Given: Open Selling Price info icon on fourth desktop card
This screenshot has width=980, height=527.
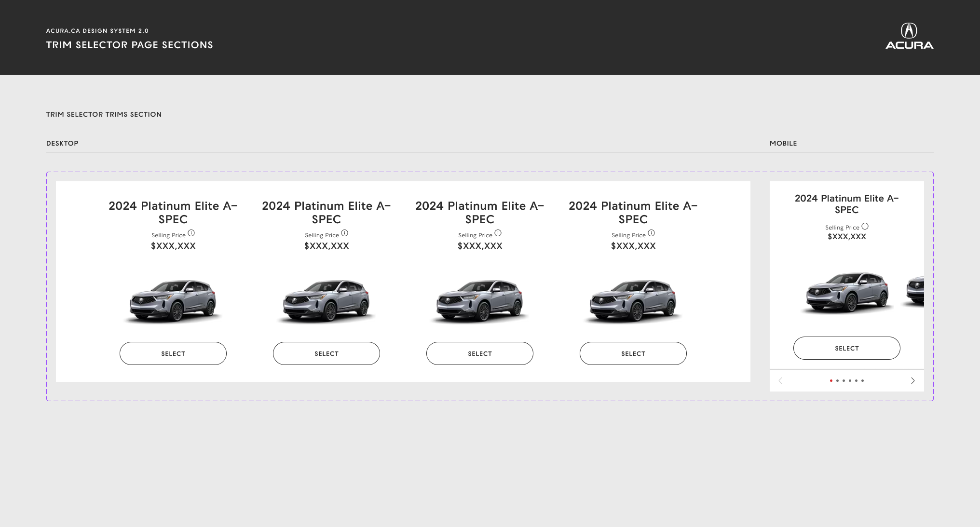Looking at the screenshot, I should click(x=652, y=233).
